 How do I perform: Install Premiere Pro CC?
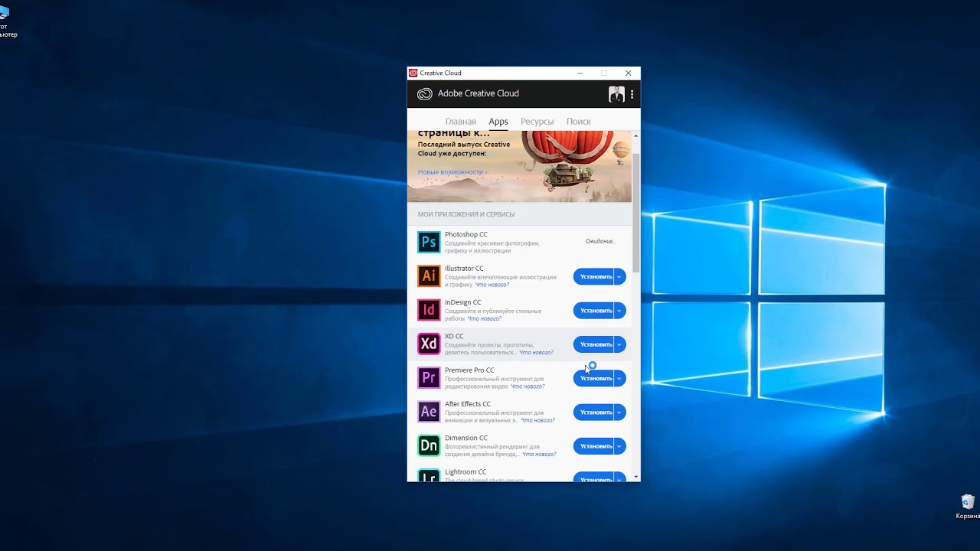tap(594, 378)
